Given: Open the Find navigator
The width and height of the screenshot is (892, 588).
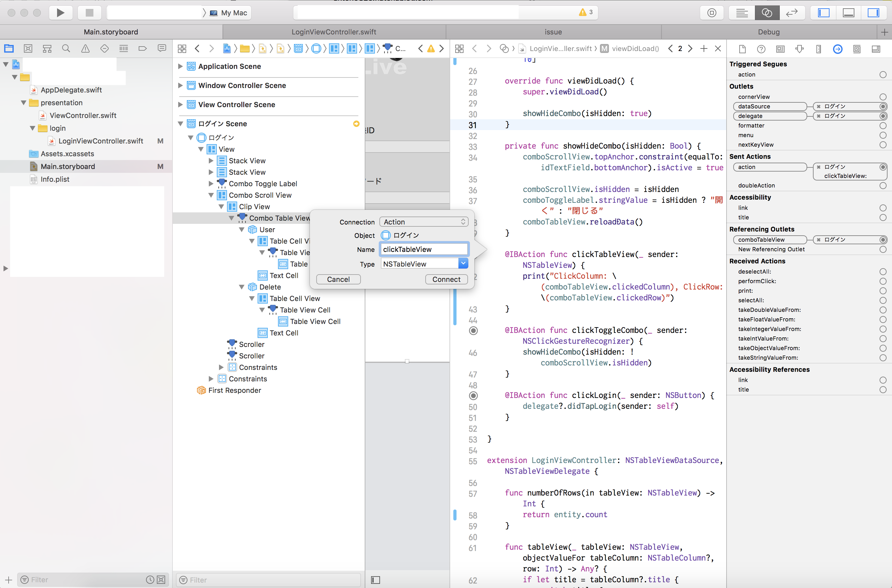Looking at the screenshot, I should [x=66, y=49].
